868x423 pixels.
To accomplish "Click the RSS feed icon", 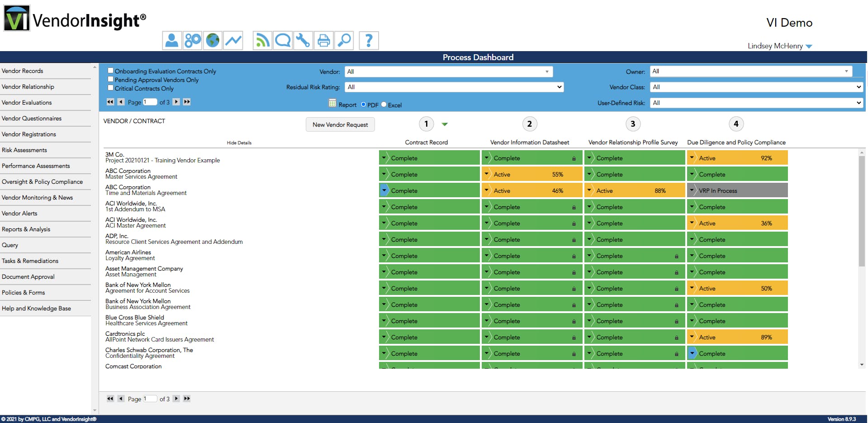I will 262,41.
